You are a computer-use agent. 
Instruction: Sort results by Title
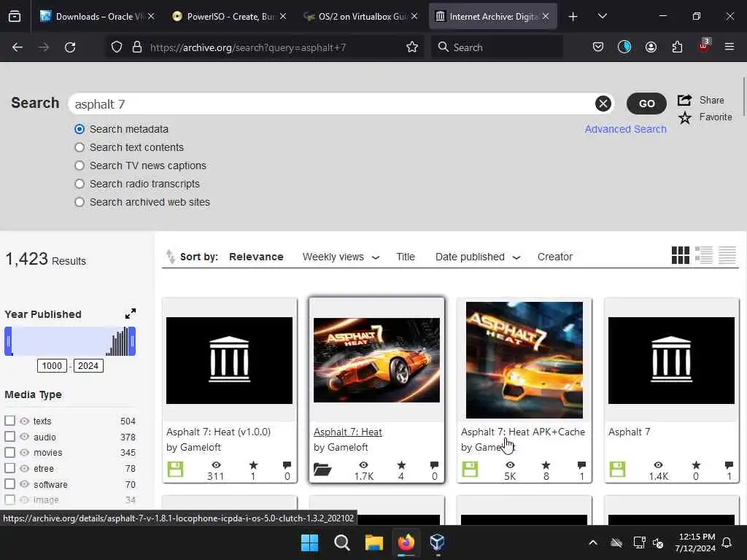tap(406, 257)
